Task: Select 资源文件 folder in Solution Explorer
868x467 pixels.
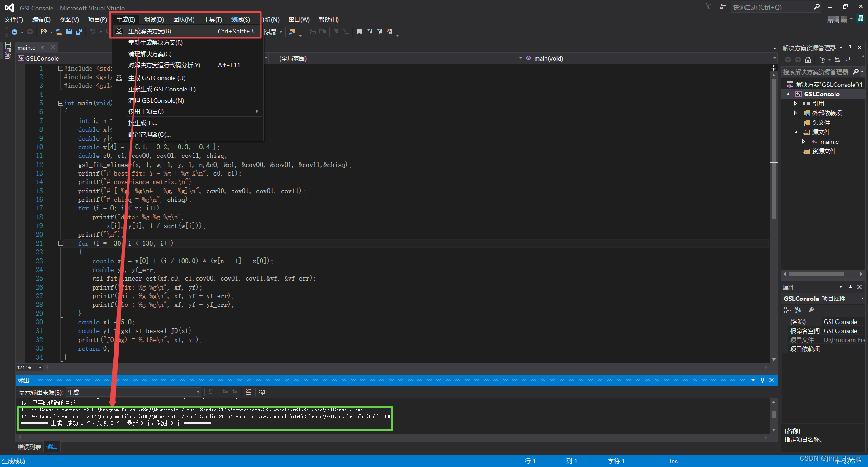Action: (x=824, y=151)
